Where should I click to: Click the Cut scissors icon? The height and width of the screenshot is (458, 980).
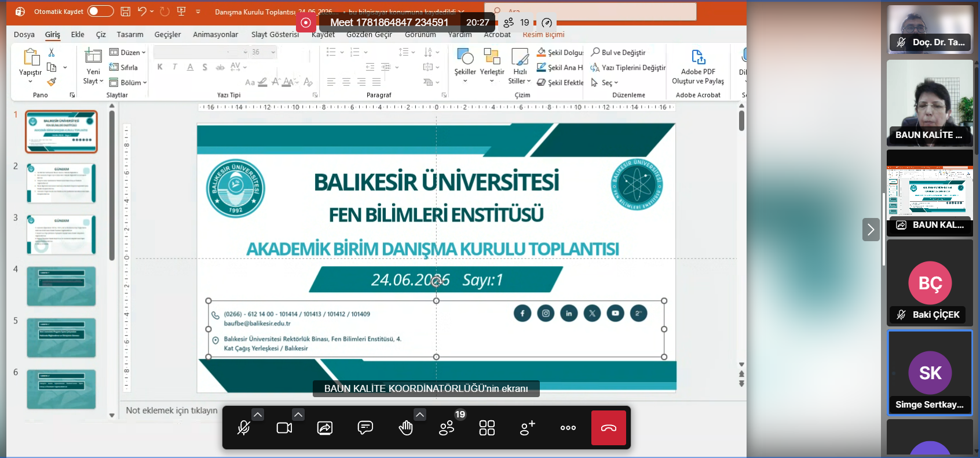52,52
